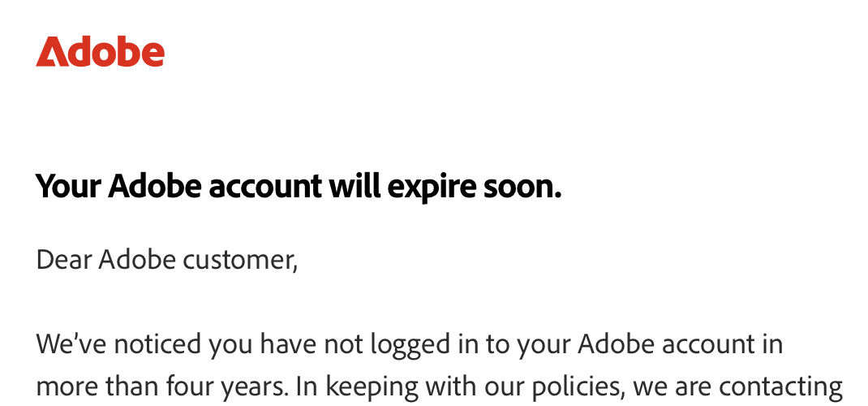Viewport: 868px width, 406px height.
Task: Click the red Adobe logo
Action: tap(100, 52)
